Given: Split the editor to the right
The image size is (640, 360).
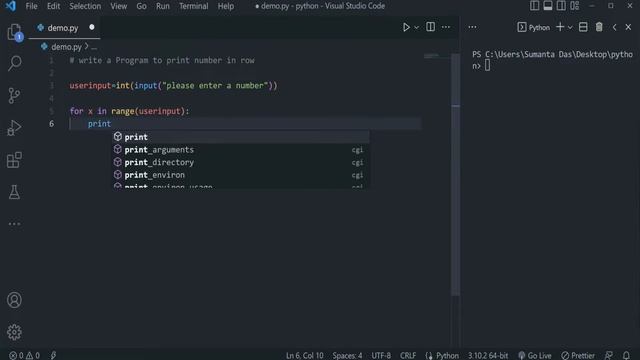Looking at the screenshot, I should pyautogui.click(x=430, y=27).
